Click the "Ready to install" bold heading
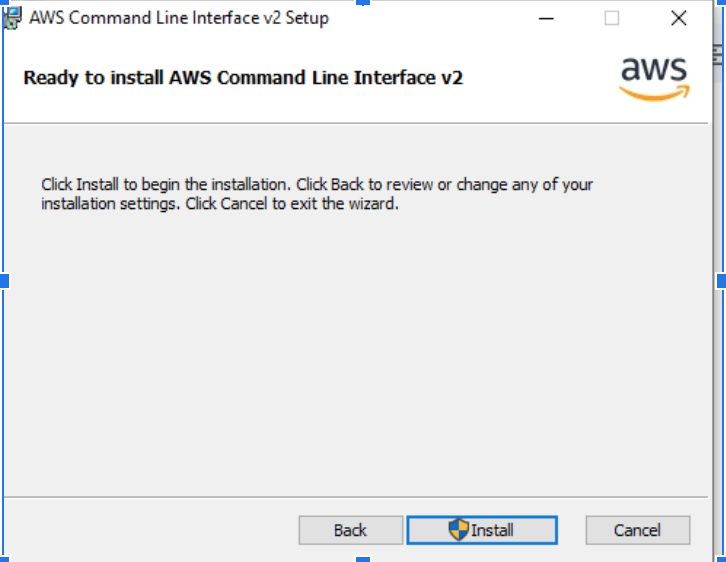 (243, 77)
